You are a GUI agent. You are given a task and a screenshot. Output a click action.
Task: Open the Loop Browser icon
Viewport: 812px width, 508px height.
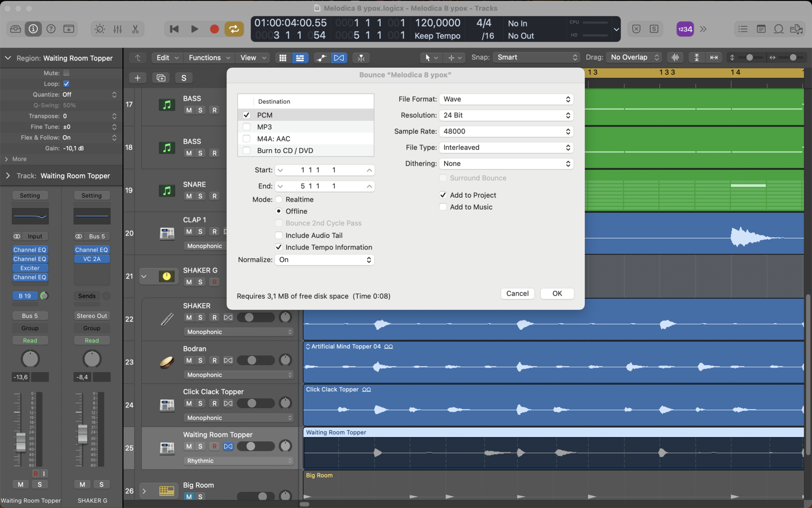pos(778,29)
